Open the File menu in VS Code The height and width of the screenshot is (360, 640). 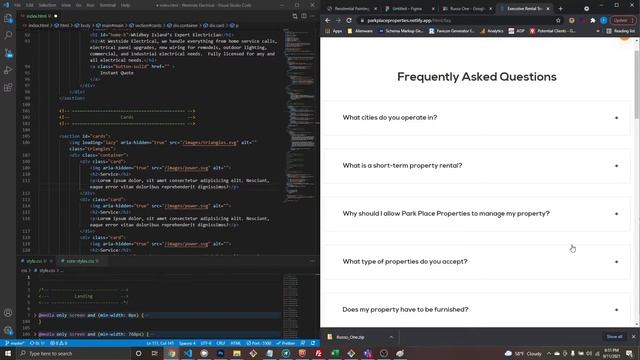tap(17, 5)
